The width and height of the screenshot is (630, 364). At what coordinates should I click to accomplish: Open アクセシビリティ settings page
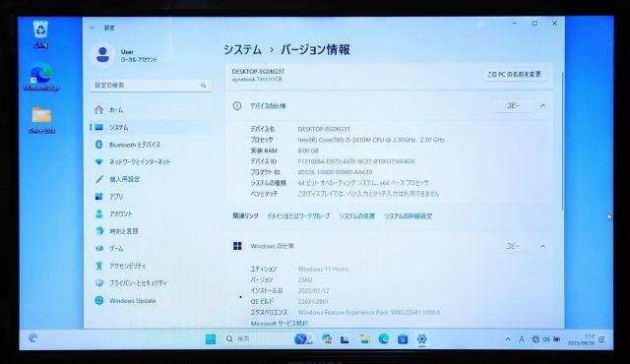click(151, 266)
